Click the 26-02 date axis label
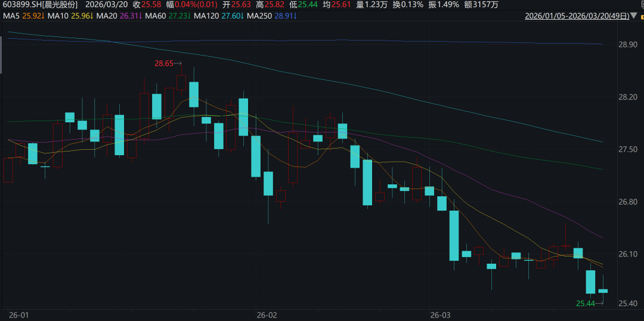644x321 pixels. (x=266, y=315)
